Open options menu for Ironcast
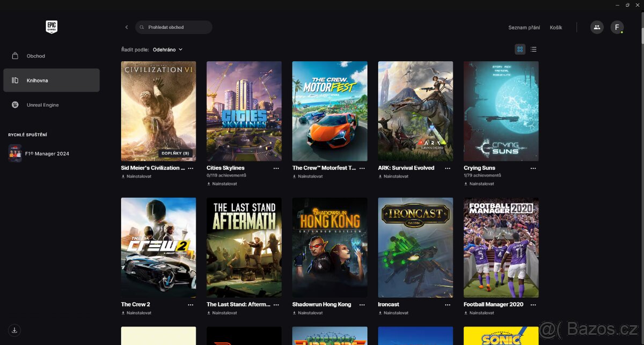 [448, 304]
